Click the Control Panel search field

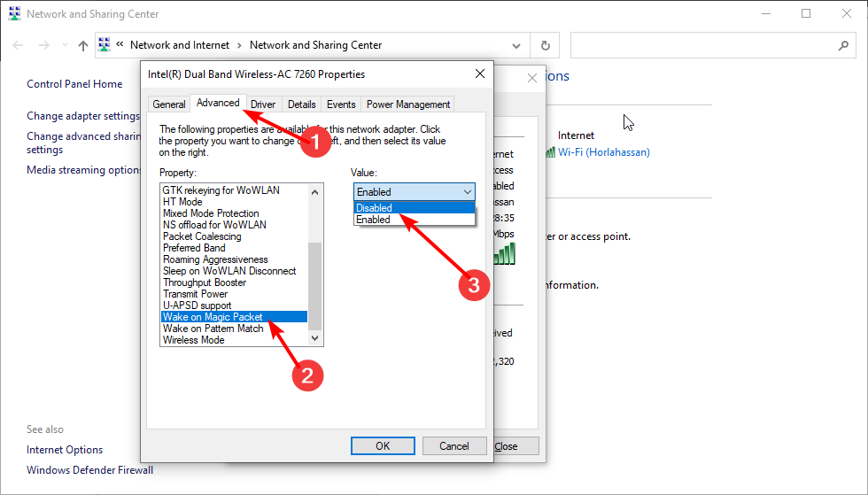pyautogui.click(x=700, y=45)
